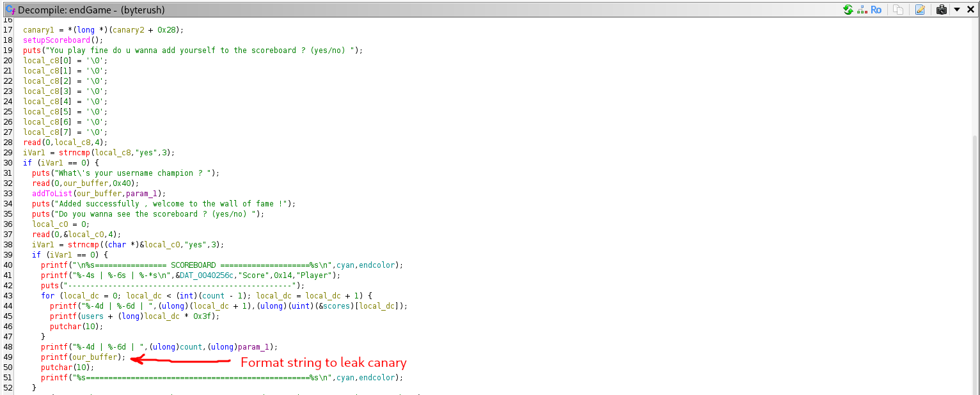Click printf(our_buffer) on line 49
This screenshot has width=980, height=395.
click(83, 357)
